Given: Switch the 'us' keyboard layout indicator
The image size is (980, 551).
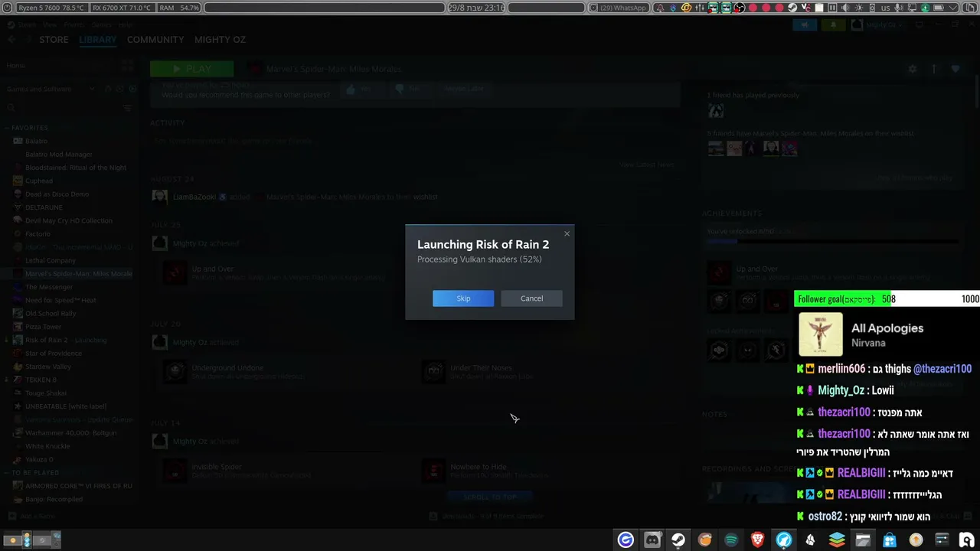Looking at the screenshot, I should click(886, 8).
